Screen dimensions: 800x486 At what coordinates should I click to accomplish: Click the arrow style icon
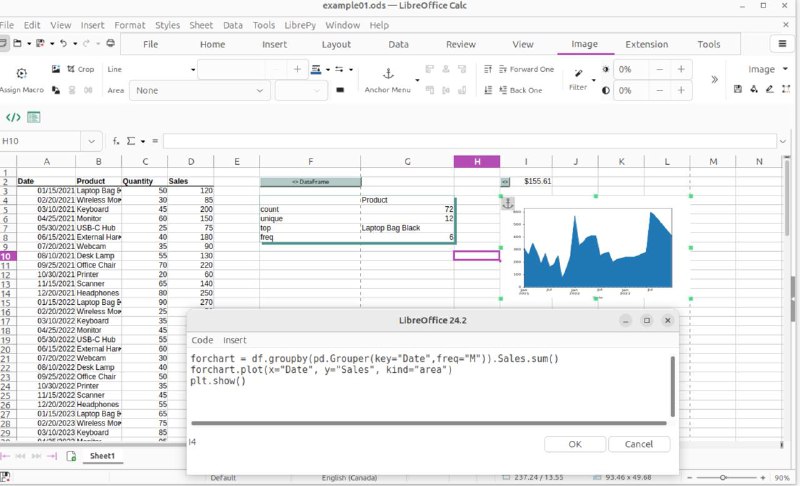tap(339, 69)
